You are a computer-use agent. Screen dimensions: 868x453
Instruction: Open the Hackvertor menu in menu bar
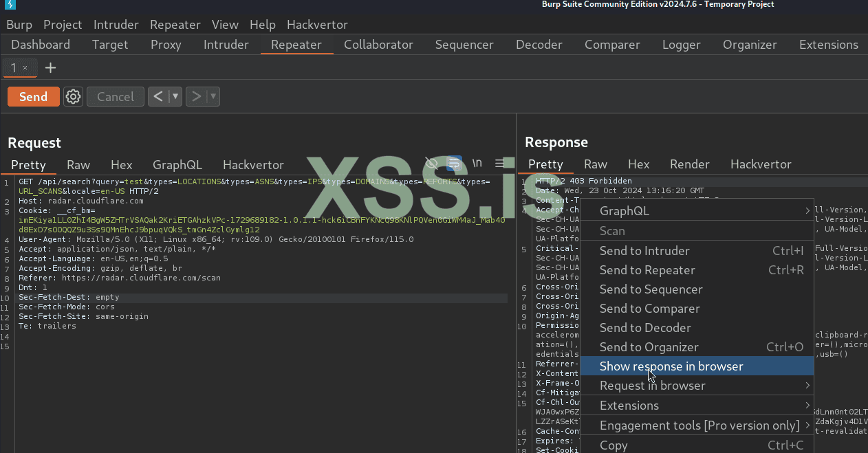317,25
